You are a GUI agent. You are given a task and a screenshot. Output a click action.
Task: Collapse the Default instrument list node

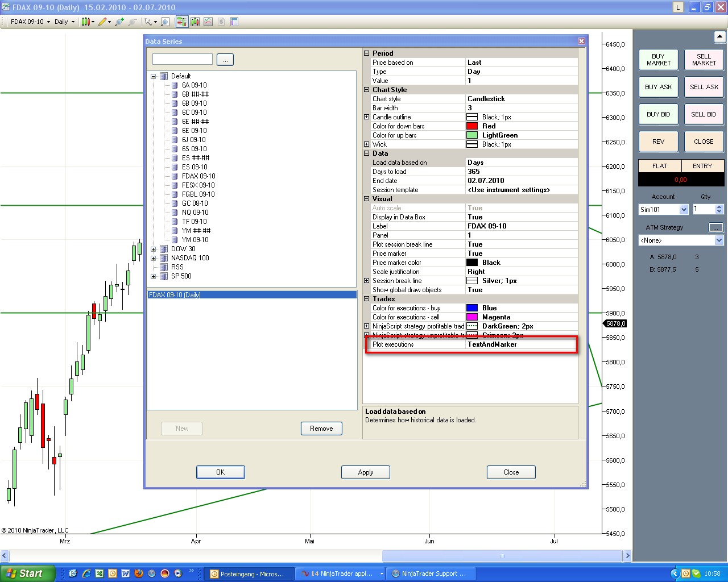[154, 76]
